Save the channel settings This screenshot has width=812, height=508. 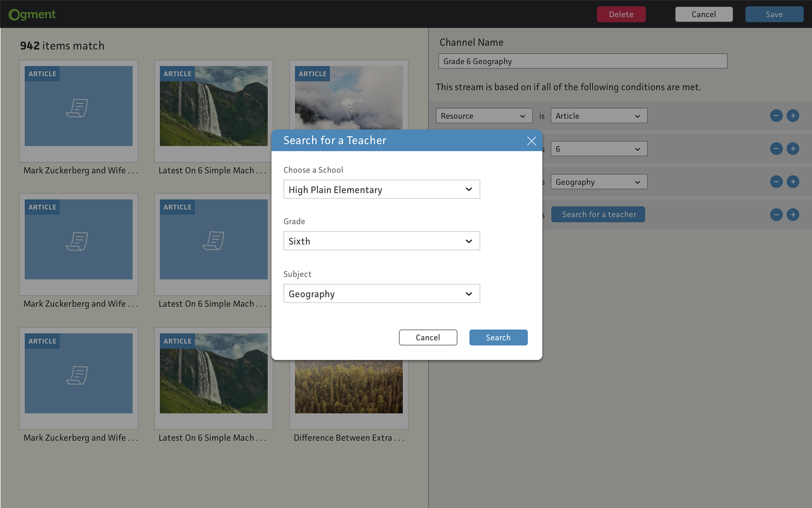[x=774, y=14]
